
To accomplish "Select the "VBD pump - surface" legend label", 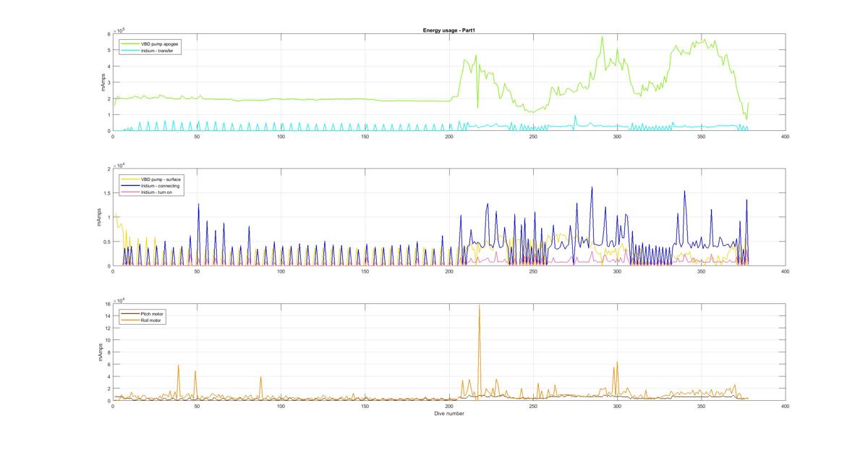I will (x=161, y=179).
